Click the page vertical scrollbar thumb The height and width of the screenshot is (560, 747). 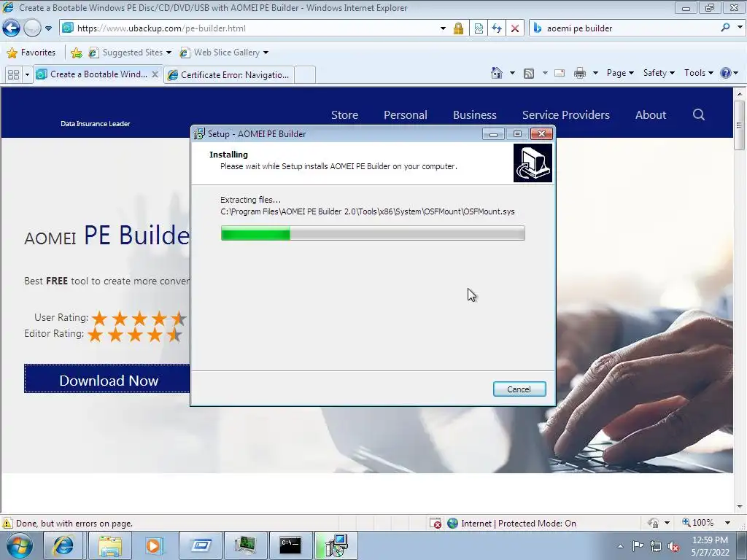[x=739, y=125]
